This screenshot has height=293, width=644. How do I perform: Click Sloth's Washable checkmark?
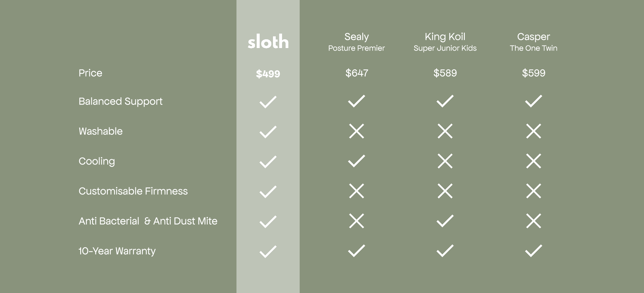click(268, 132)
